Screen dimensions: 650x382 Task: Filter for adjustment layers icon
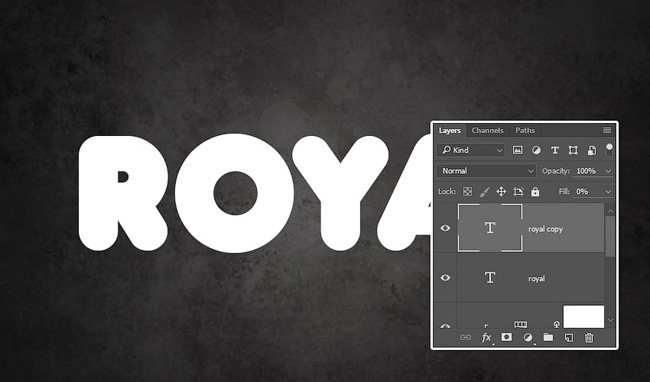[x=536, y=150]
